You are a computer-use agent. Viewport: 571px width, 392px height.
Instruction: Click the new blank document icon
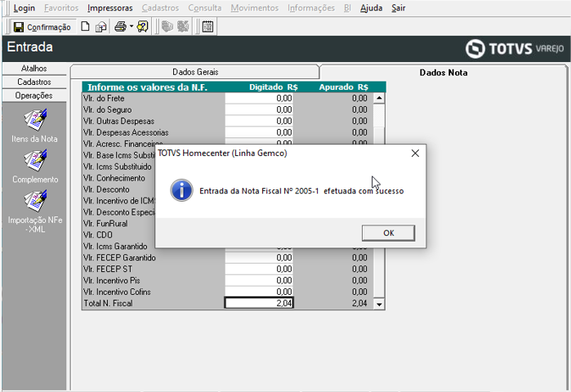tap(85, 27)
